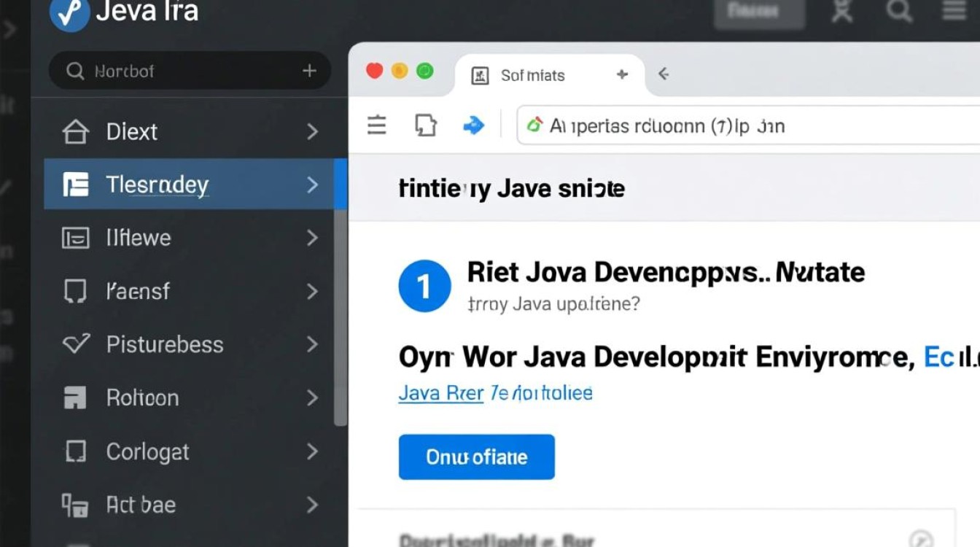Expand the Corlogat chevron

tap(312, 451)
